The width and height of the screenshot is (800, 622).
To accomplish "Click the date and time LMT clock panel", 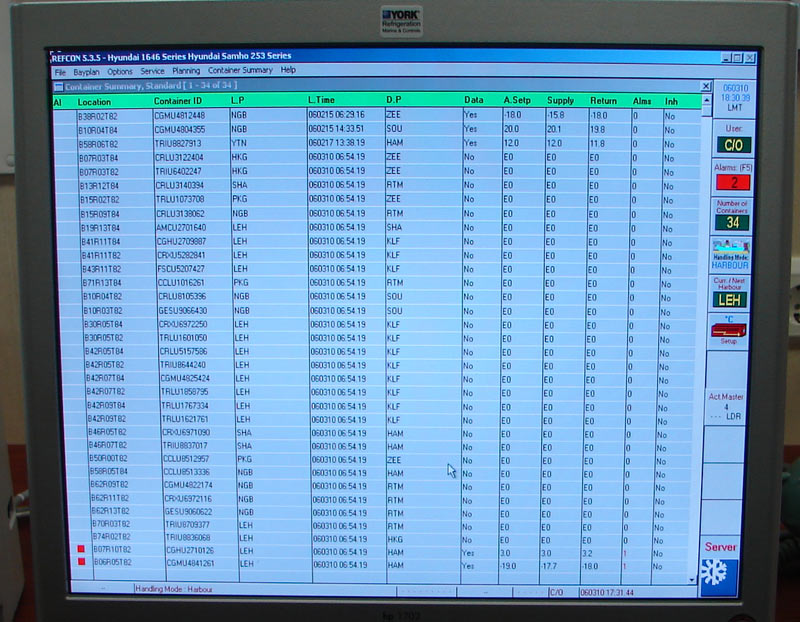I will click(735, 97).
